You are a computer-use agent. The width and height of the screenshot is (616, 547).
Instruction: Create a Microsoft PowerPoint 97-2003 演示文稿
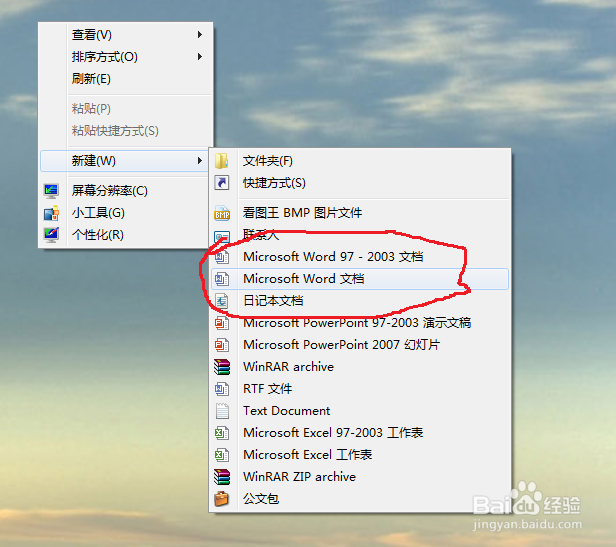click(360, 323)
